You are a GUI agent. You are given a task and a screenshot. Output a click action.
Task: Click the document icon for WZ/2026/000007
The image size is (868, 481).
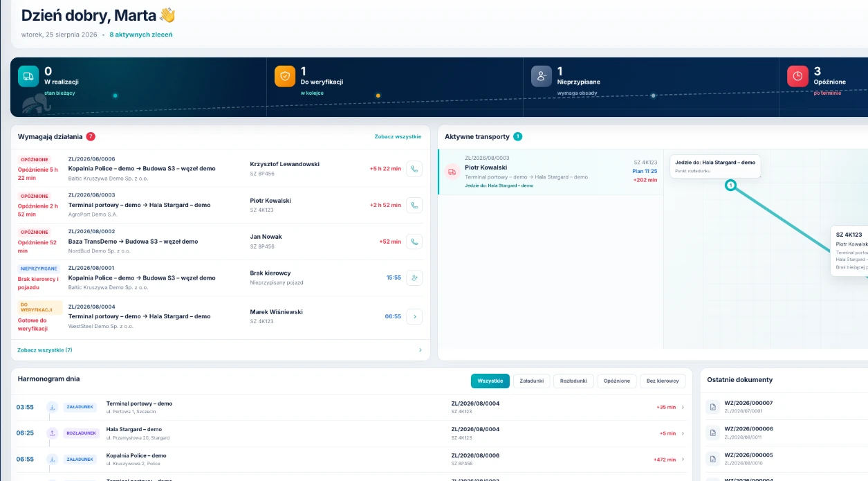[x=712, y=407]
